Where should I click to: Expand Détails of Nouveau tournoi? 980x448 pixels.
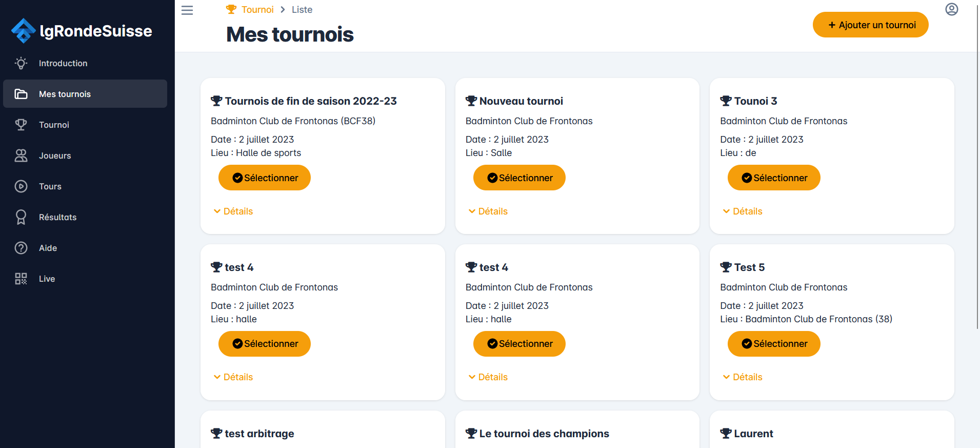pyautogui.click(x=487, y=211)
